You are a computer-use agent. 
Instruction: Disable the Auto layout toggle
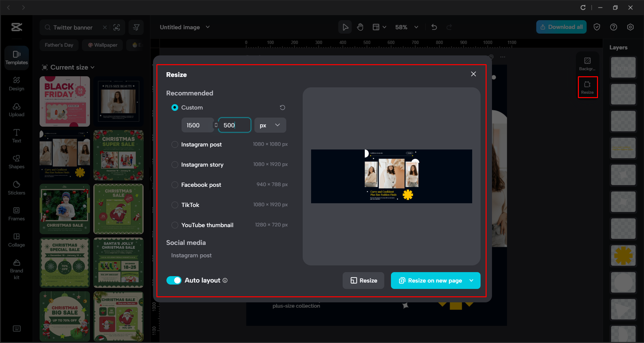tap(174, 280)
